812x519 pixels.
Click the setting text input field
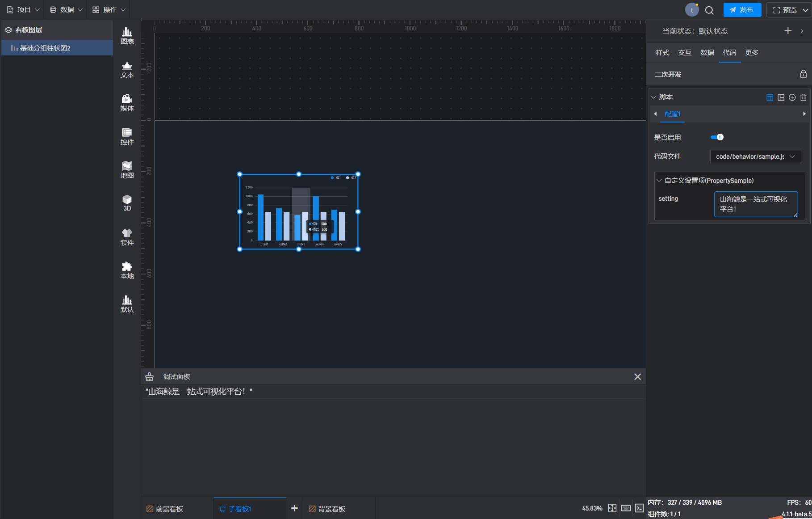(755, 204)
